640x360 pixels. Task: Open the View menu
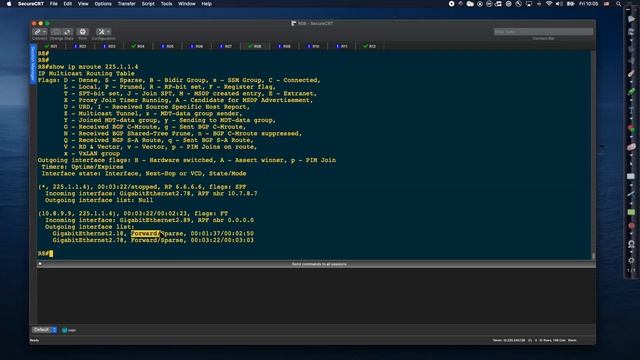pyautogui.click(x=83, y=4)
